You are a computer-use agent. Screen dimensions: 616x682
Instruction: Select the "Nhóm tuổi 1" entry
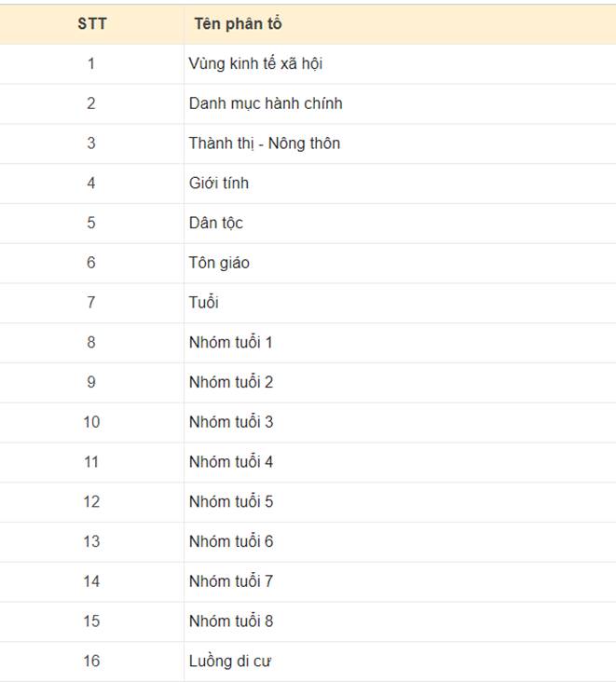click(231, 342)
